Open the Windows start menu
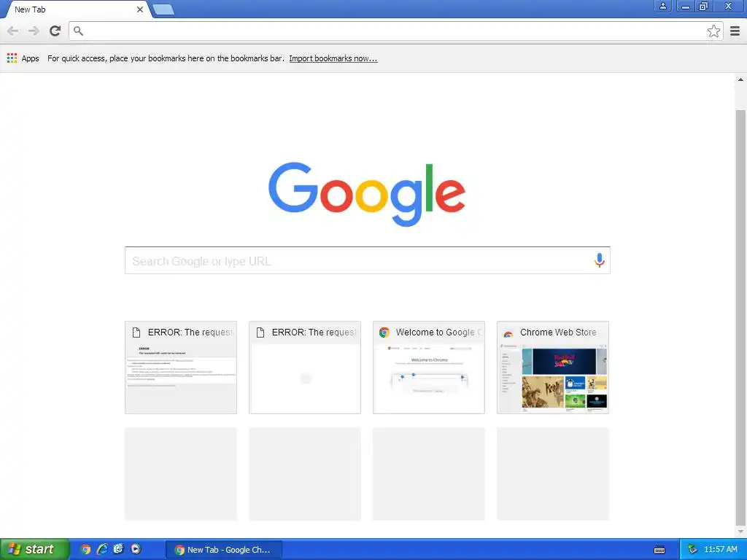747x560 pixels. 35,549
